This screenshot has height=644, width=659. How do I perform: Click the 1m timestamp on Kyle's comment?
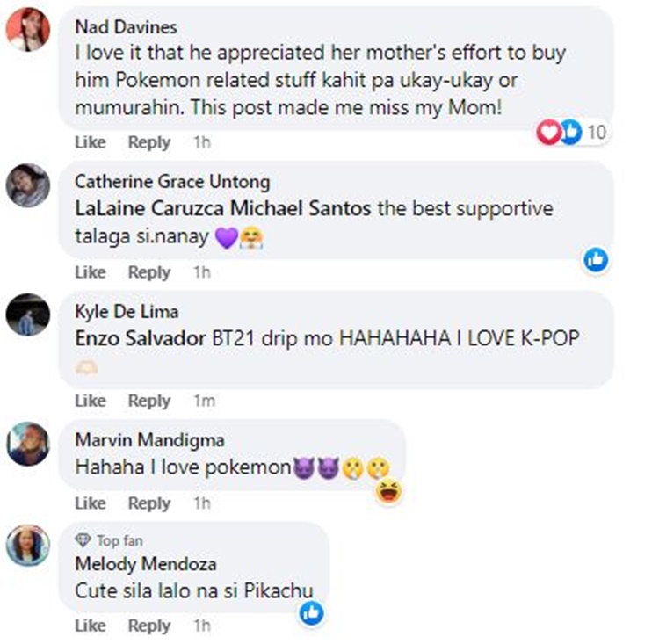click(203, 401)
